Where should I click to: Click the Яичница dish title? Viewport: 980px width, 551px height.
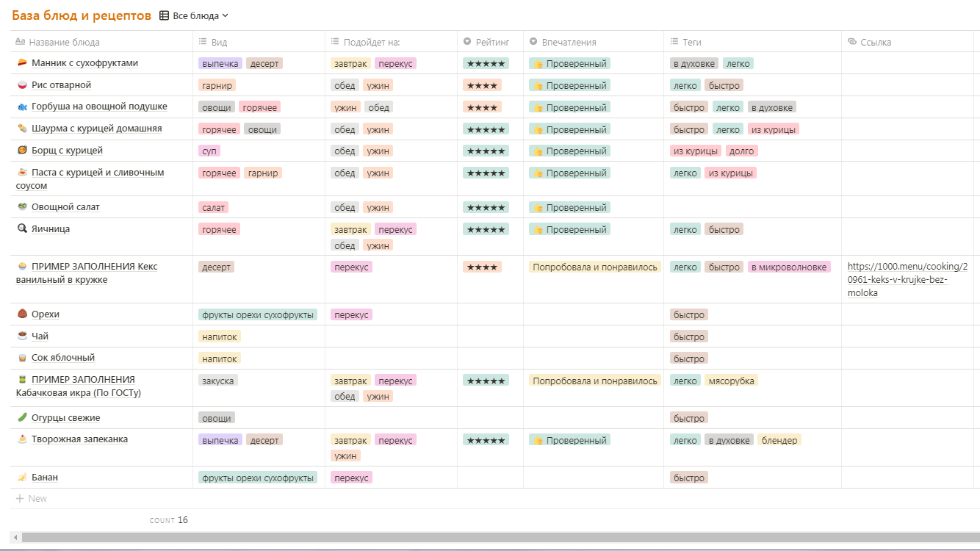(x=51, y=229)
